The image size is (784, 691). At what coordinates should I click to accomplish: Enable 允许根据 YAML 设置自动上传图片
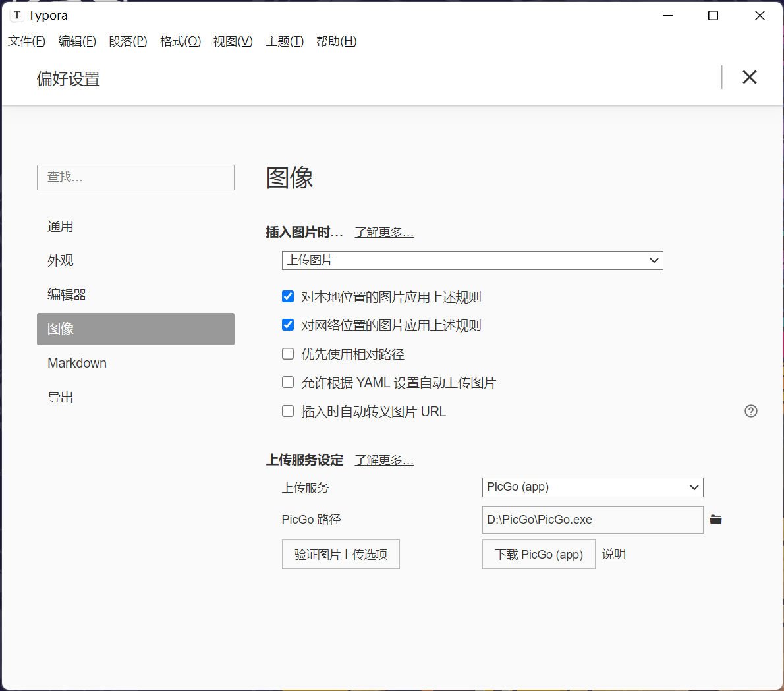288,382
